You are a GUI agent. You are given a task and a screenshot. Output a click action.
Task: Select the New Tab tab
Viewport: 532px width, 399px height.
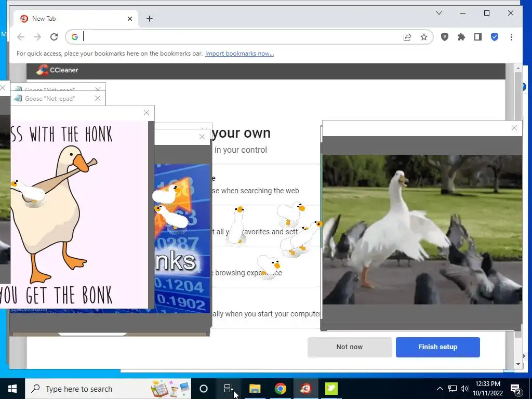pos(75,19)
